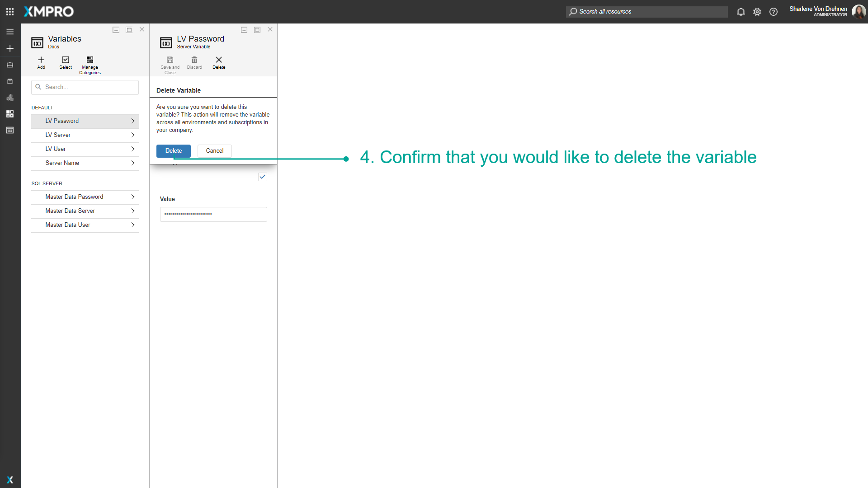Click the Save and Close icon
Screen dimensions: 868x488
[x=170, y=59]
